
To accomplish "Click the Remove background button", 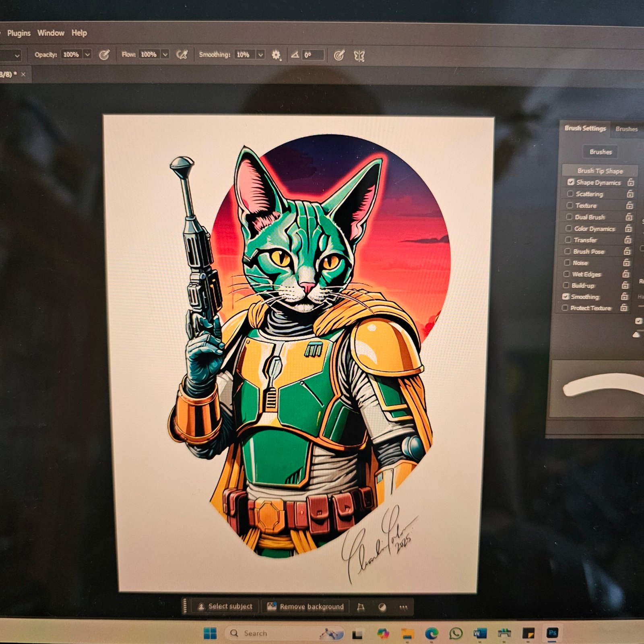I will (x=306, y=607).
